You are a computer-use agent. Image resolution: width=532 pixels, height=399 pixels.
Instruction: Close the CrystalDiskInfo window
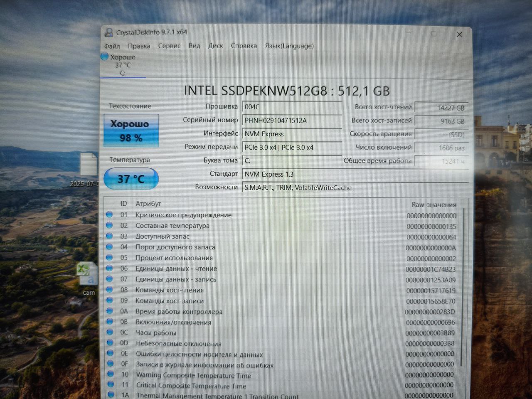point(459,34)
